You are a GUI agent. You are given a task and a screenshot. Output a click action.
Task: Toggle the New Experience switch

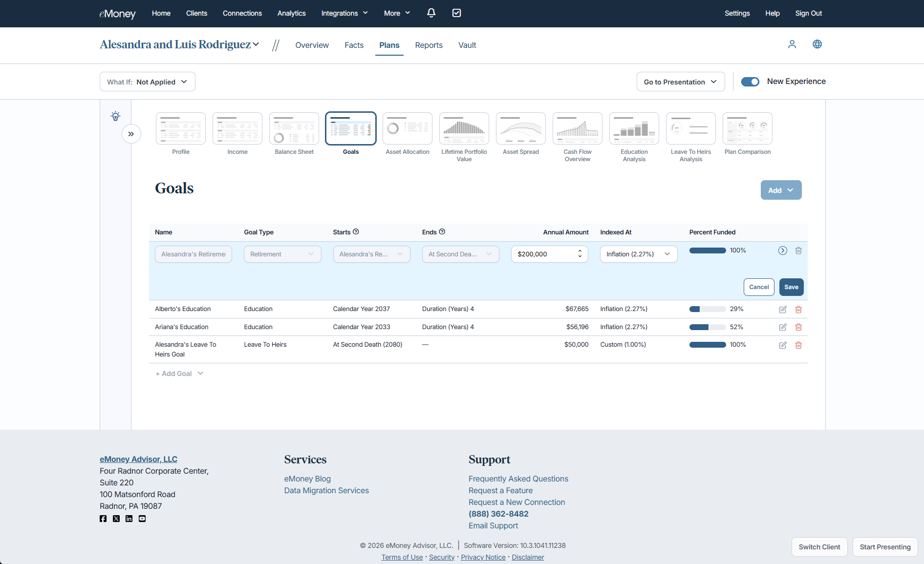[x=750, y=82]
